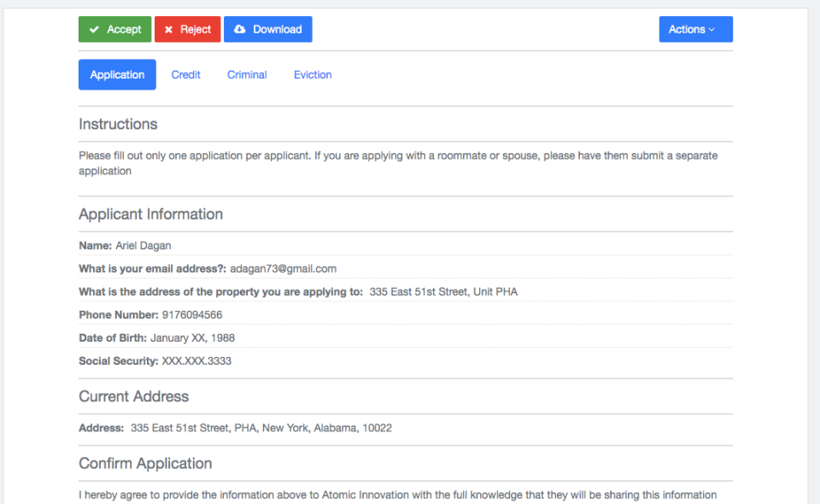Go to the Eviction tab

coord(313,75)
